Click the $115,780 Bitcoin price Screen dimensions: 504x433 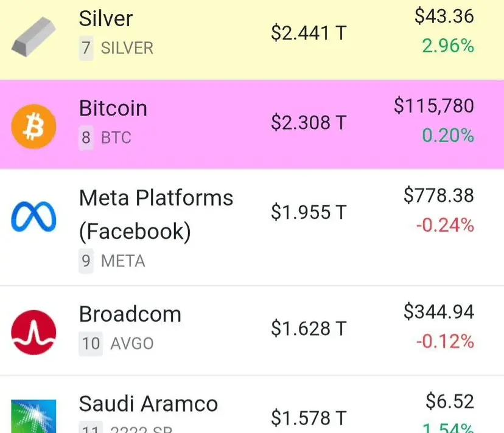[434, 106]
